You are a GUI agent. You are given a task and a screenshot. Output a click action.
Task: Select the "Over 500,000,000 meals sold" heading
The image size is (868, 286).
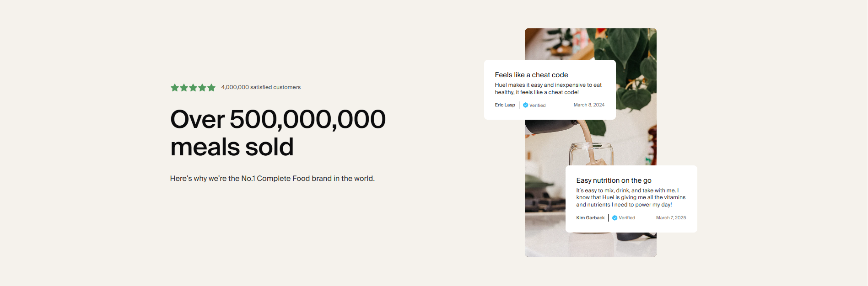[278, 133]
